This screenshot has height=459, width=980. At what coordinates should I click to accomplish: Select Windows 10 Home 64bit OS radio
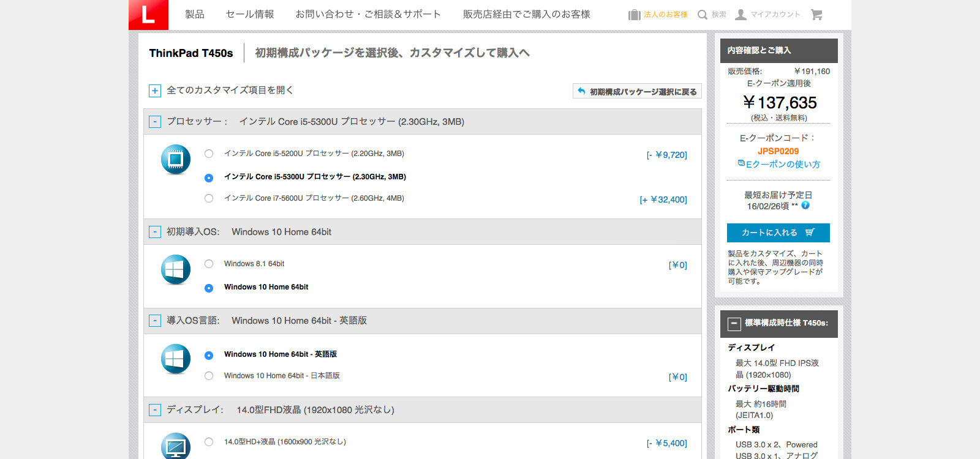pos(209,288)
